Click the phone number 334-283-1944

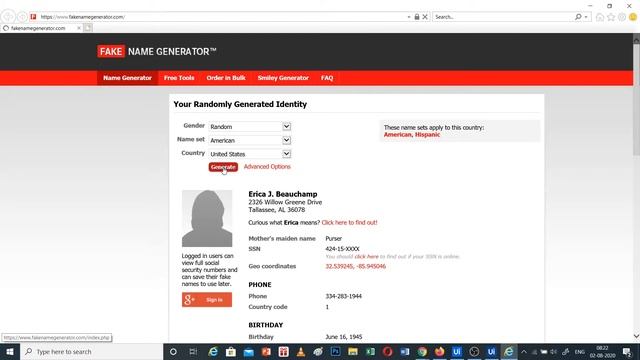tap(344, 296)
